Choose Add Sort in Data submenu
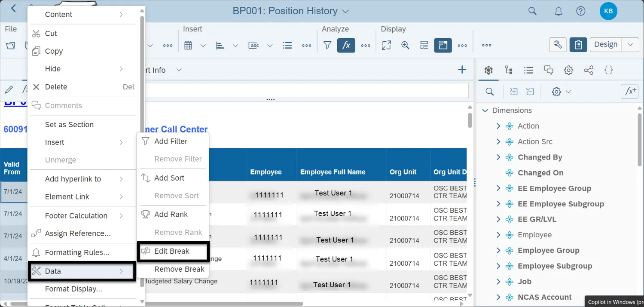 (169, 178)
